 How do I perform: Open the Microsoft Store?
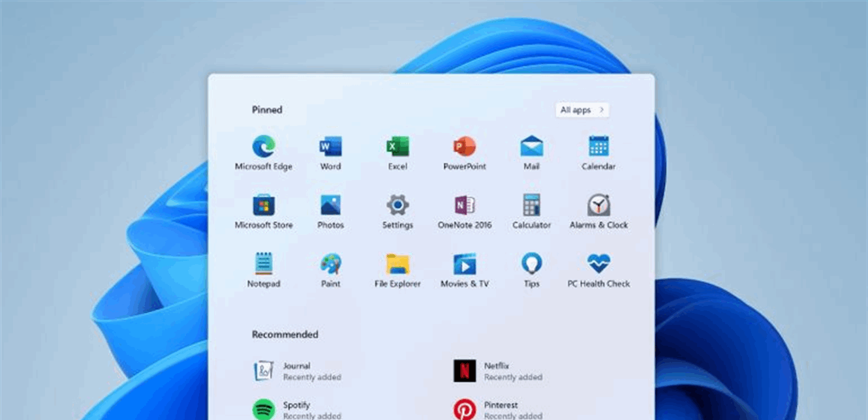pos(264,207)
